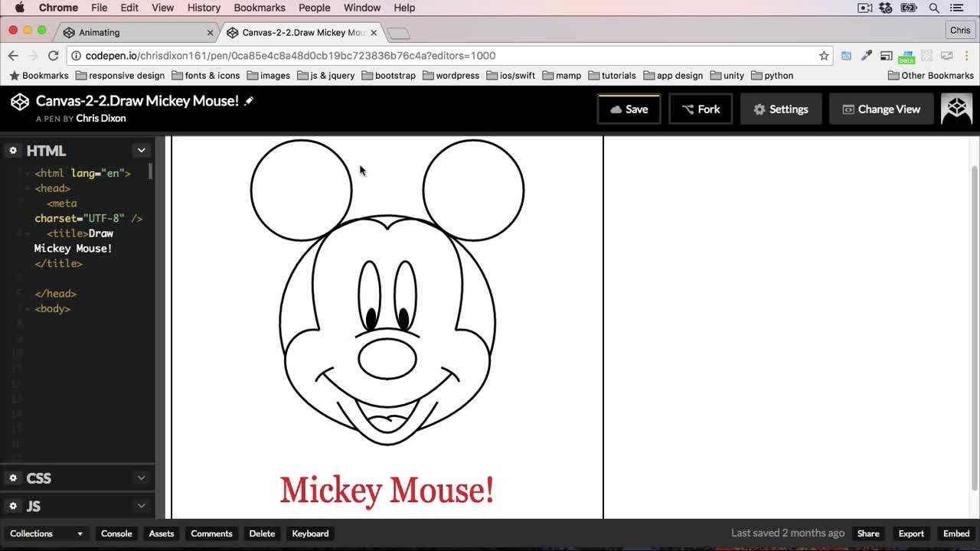Click the forward navigation arrow

[33, 56]
